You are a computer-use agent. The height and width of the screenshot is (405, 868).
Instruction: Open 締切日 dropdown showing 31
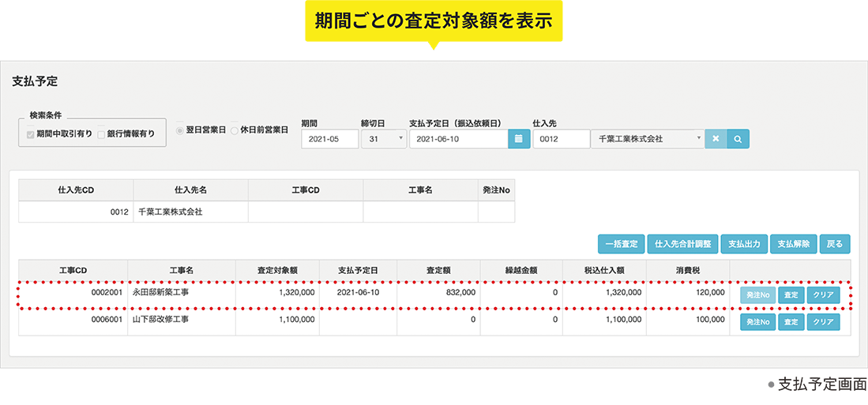384,139
